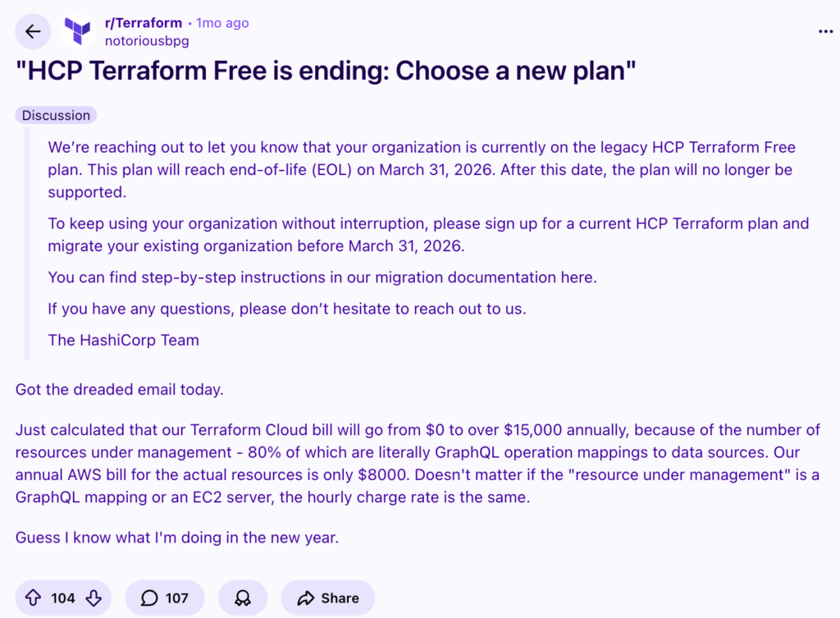The width and height of the screenshot is (840, 618).
Task: Give an award using the award icon
Action: pos(243,598)
